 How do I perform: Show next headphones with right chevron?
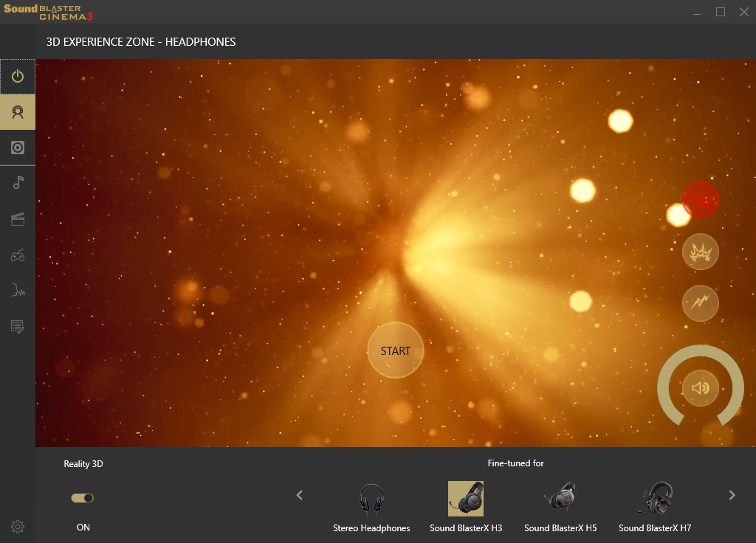(732, 495)
